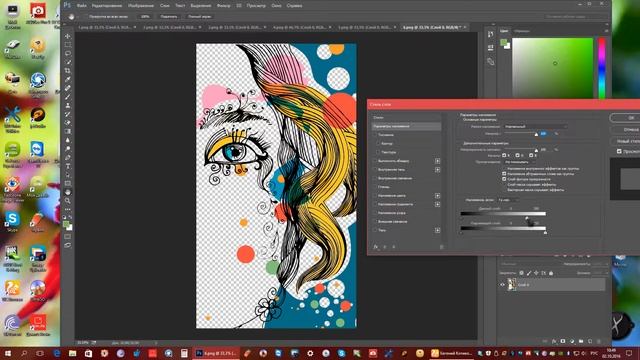Click the fx icon in Layer Style dialog
This screenshot has width=640, height=360.
pos(376,247)
